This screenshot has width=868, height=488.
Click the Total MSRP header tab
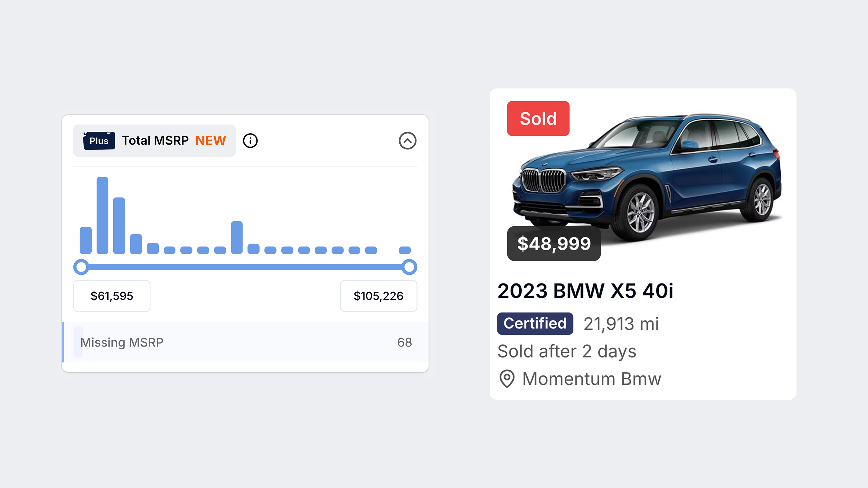tap(155, 141)
